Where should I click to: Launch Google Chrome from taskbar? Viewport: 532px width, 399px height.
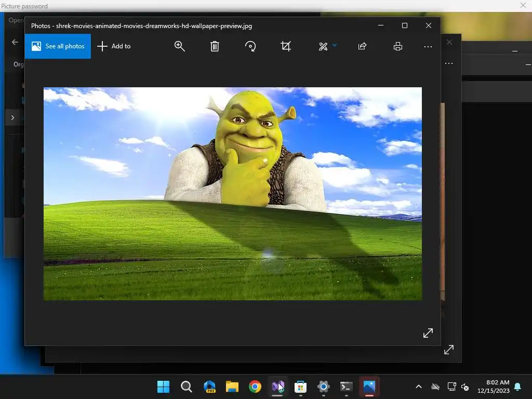click(255, 387)
